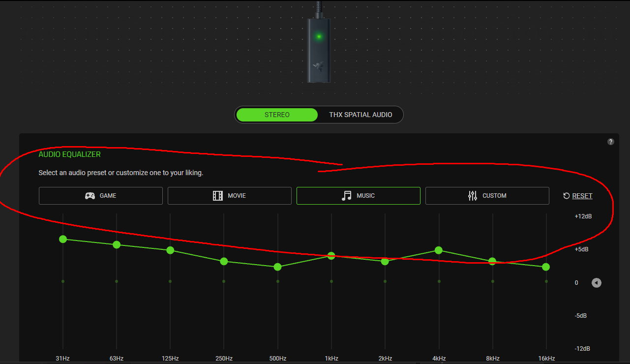The width and height of the screenshot is (630, 364).
Task: Switch audio mode to THX SPATIAL AUDIO
Action: click(360, 115)
